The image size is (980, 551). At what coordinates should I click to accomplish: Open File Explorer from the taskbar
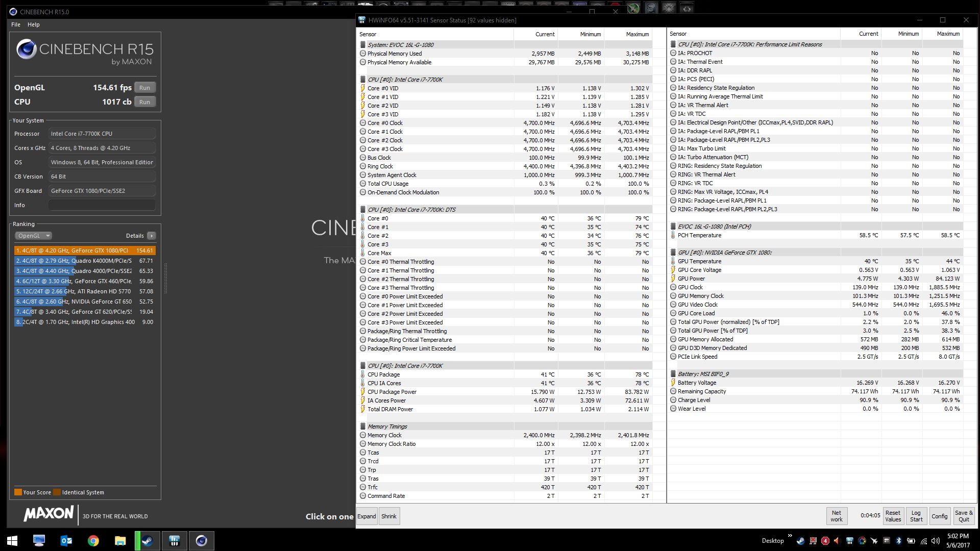click(x=120, y=540)
